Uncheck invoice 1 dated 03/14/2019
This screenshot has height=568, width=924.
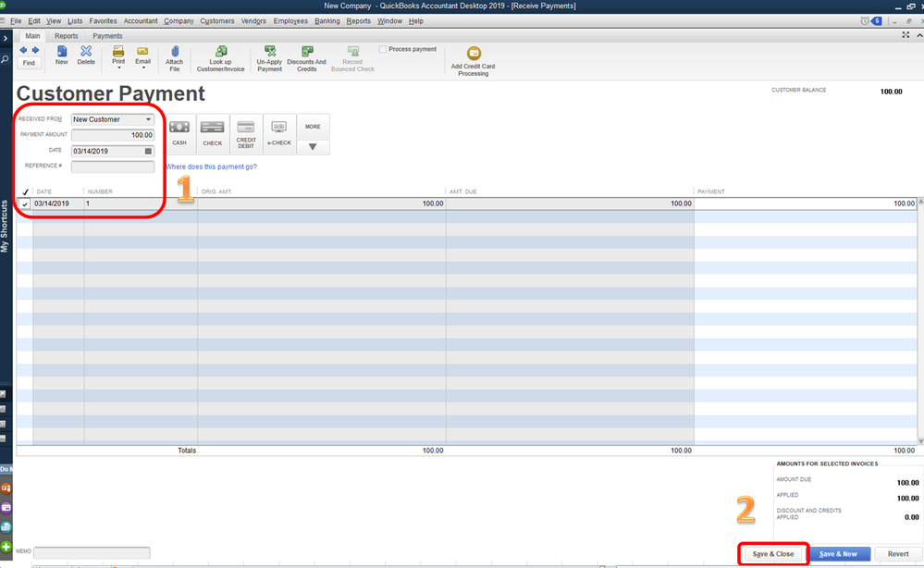click(25, 204)
